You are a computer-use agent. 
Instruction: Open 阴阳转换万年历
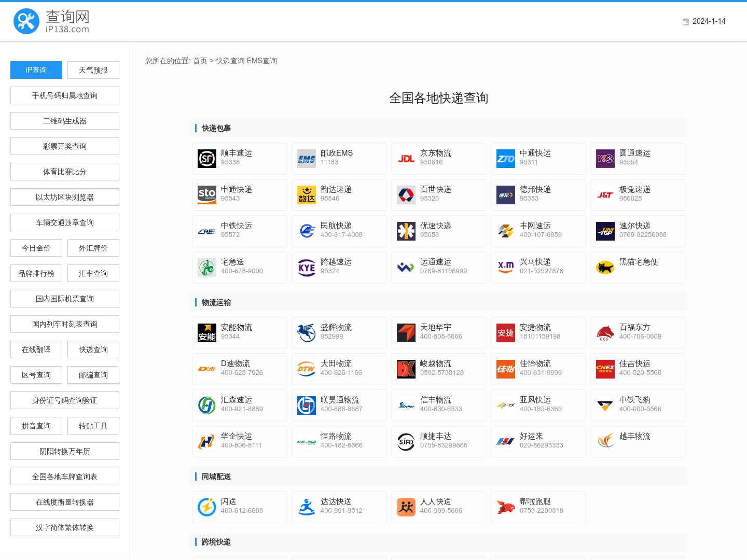click(65, 451)
